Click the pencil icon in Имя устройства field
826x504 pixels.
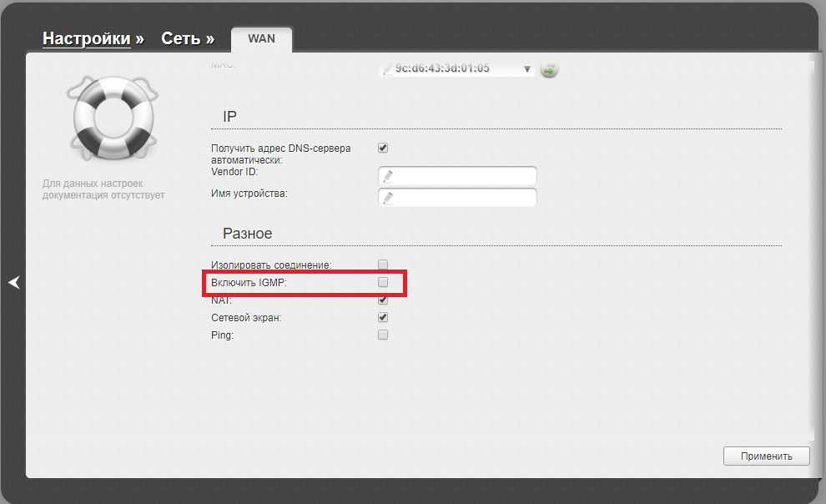coord(388,198)
